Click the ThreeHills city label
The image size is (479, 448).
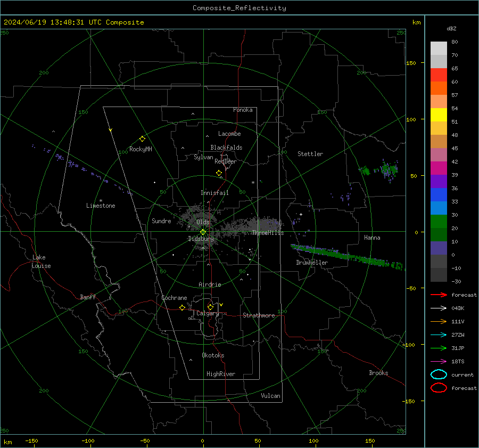[268, 233]
